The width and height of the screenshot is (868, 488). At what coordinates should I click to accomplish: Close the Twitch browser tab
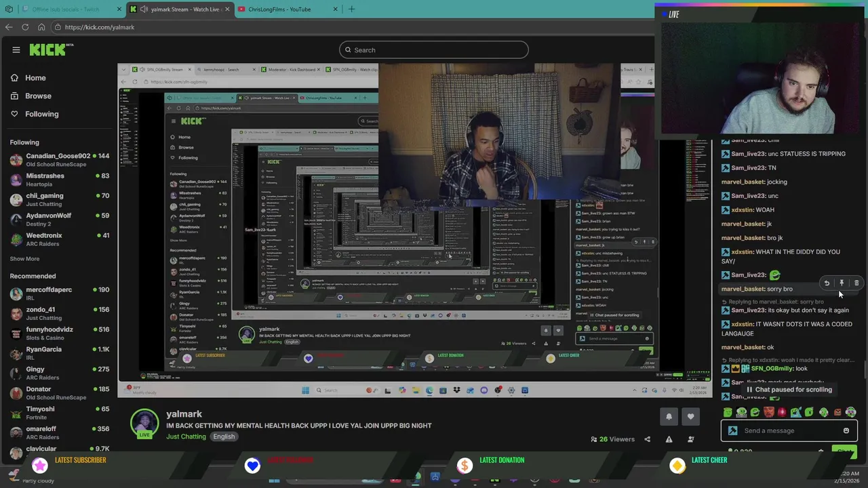pyautogui.click(x=119, y=9)
